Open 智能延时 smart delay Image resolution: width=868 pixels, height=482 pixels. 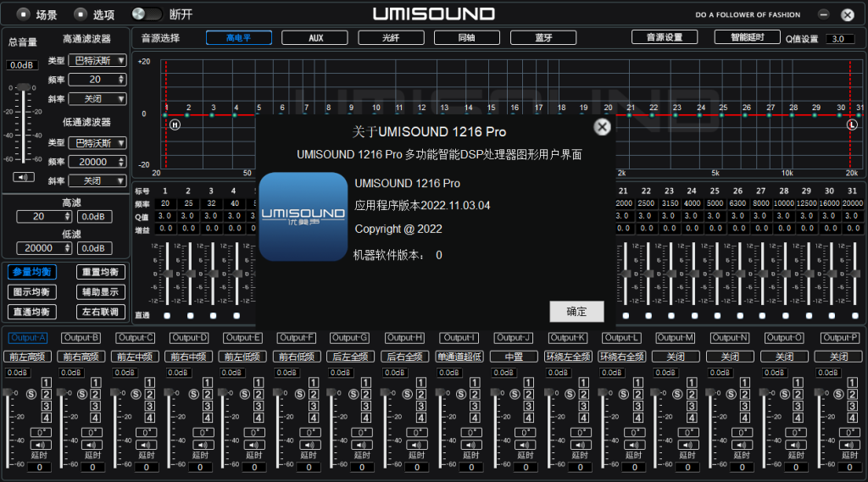coord(748,37)
